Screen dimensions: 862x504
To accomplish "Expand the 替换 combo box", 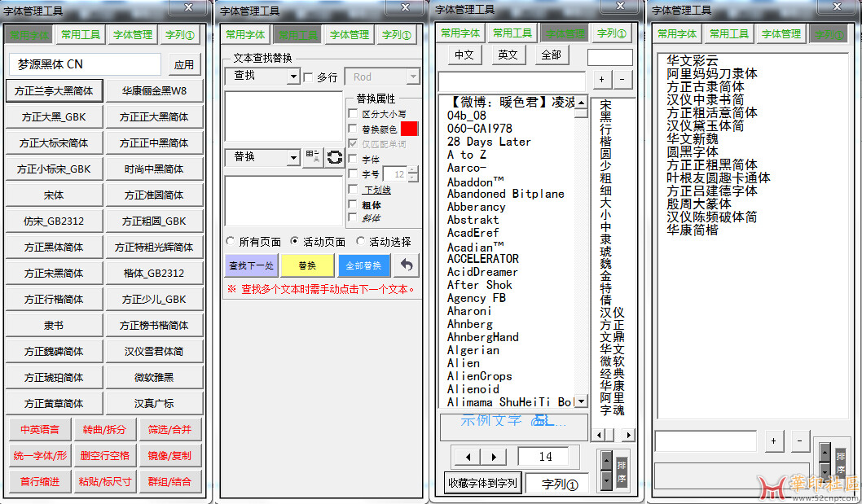I will 293,157.
